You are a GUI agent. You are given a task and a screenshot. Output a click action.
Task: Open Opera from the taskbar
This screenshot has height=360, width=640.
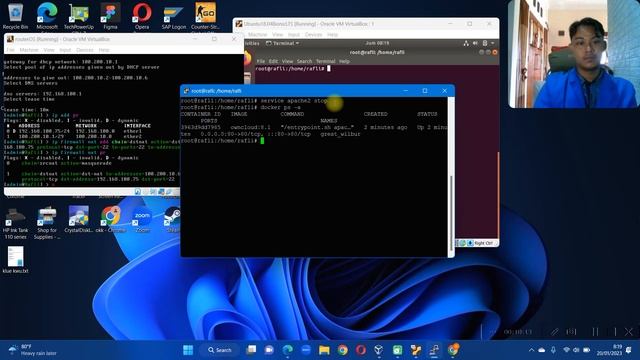click(360, 350)
